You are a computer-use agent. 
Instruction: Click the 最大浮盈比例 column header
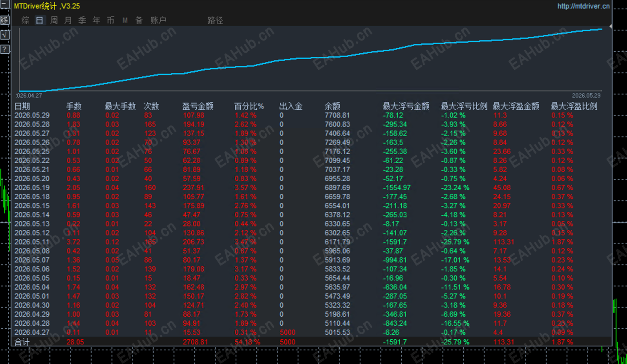(574, 106)
